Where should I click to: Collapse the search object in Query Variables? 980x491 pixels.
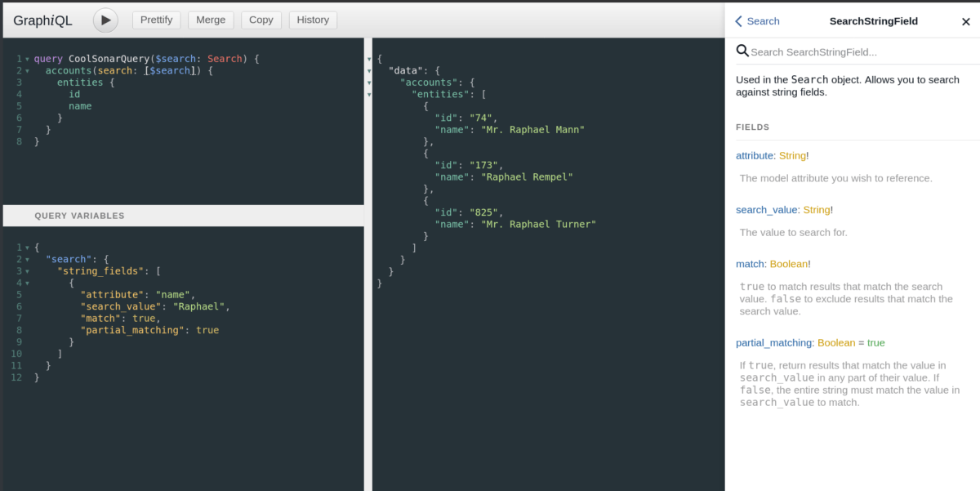click(x=29, y=259)
